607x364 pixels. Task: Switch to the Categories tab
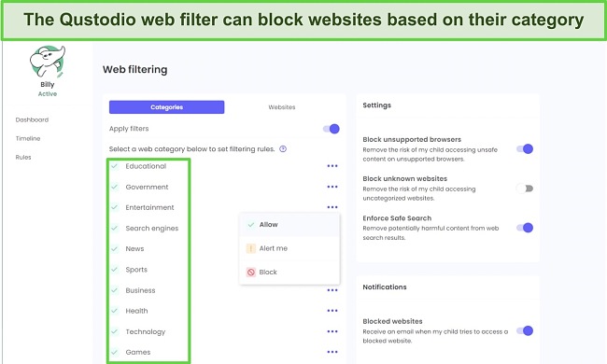click(166, 107)
